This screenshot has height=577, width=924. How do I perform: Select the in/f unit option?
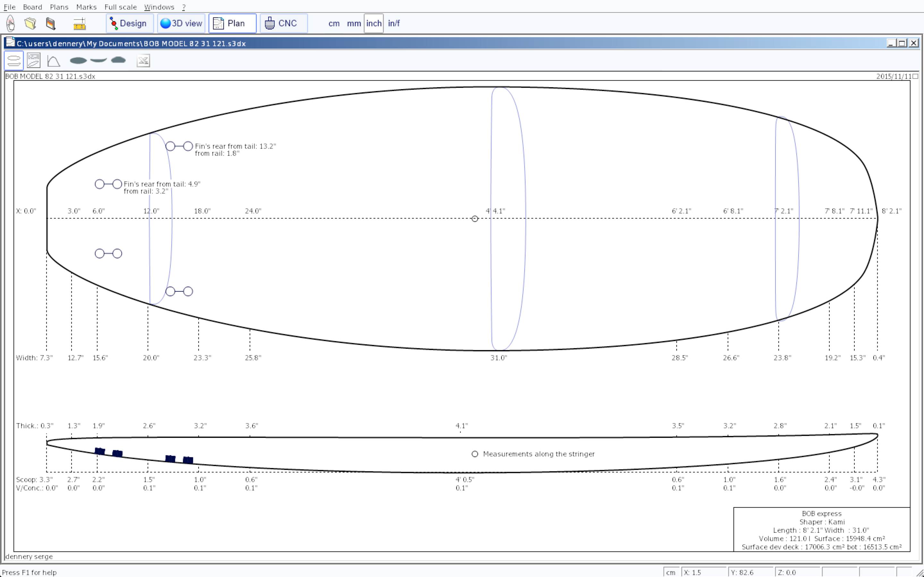click(x=394, y=23)
